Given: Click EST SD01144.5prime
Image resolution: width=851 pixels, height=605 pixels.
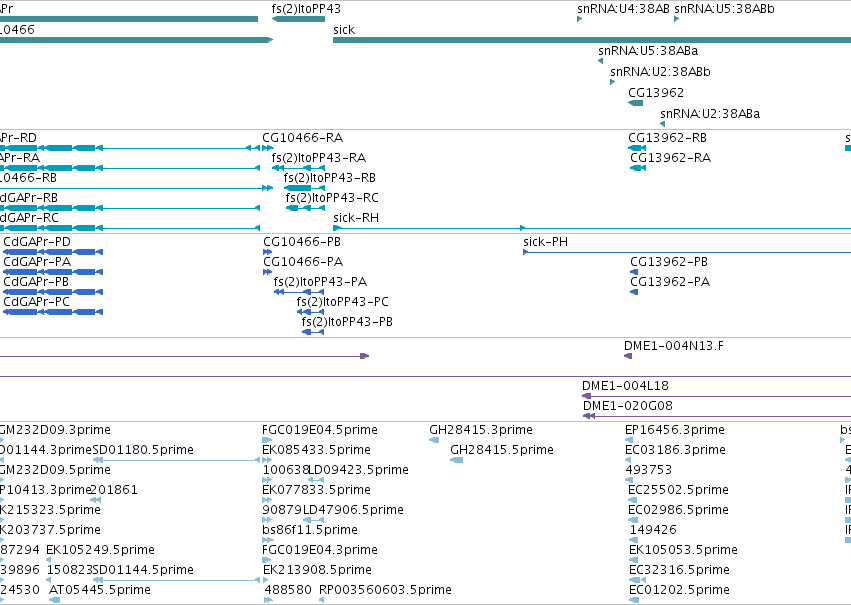Looking at the screenshot, I should [x=143, y=571].
